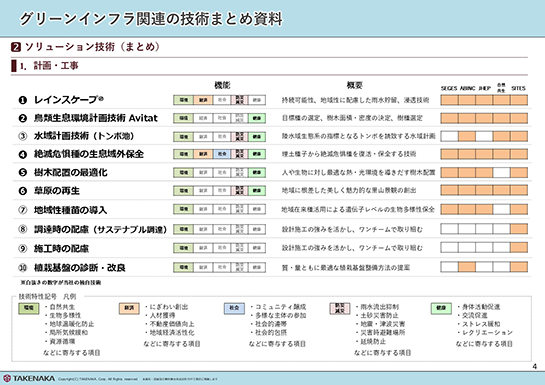
Task: Click the SITES cell in the 調達時の配慮 row
Action: pos(519,229)
